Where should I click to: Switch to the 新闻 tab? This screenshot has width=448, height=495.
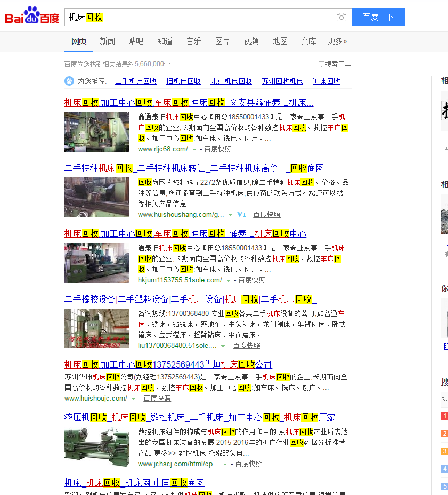108,42
